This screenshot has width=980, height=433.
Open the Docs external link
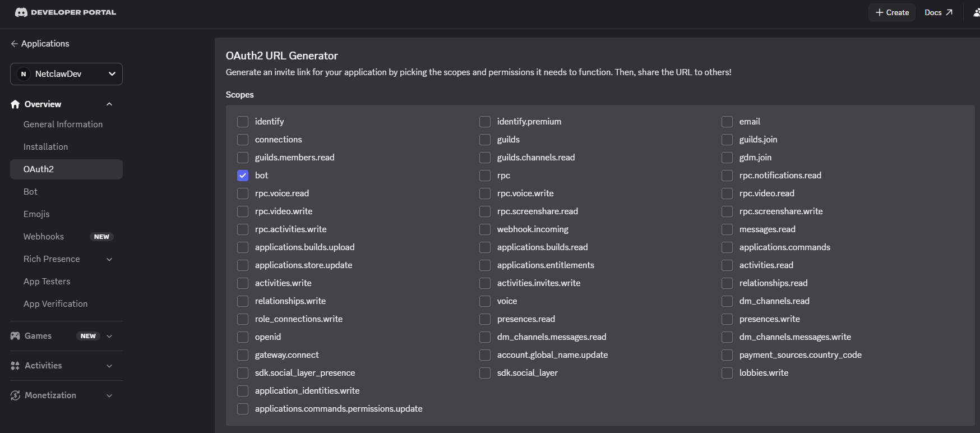(x=939, y=12)
